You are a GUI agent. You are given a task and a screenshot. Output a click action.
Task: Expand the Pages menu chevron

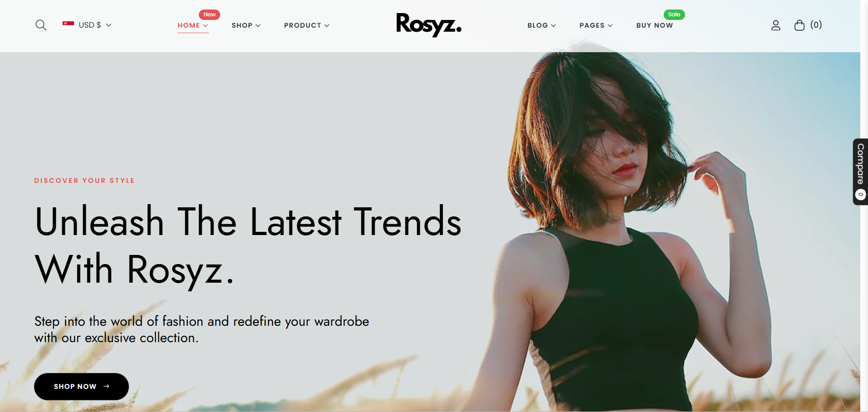(610, 25)
